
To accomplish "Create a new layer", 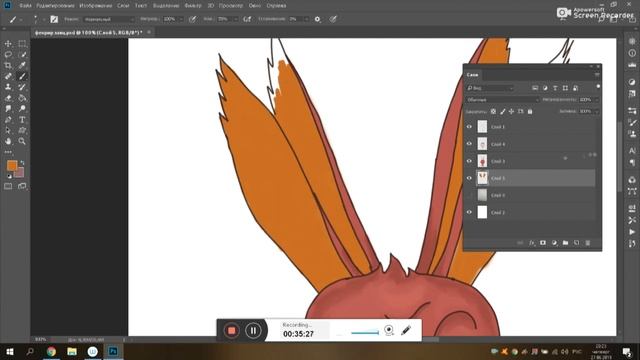I will click(576, 243).
